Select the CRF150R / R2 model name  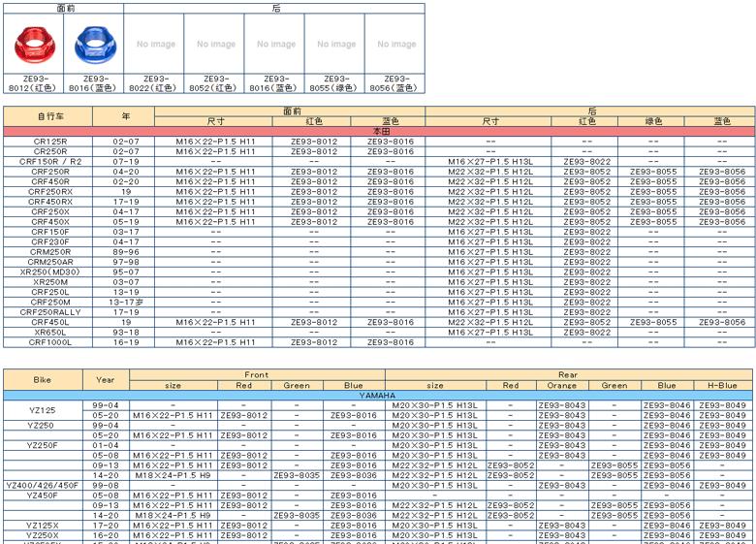[x=50, y=162]
